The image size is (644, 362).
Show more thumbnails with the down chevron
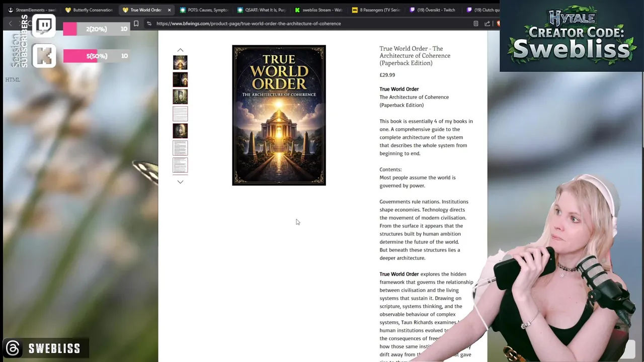tap(180, 182)
